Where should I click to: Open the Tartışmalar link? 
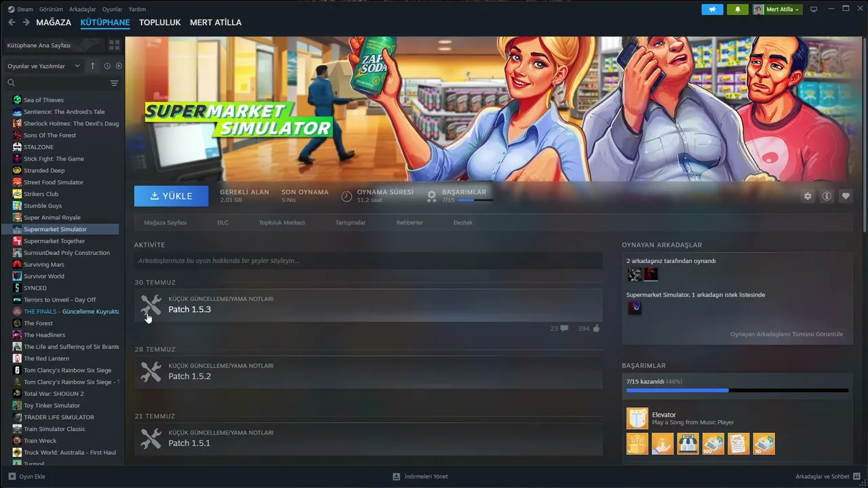(351, 222)
